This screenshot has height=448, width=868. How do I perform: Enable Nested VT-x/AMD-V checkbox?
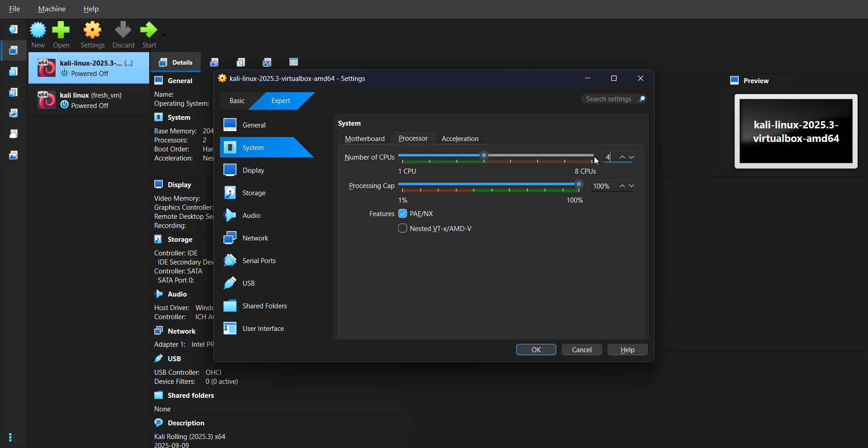click(403, 229)
